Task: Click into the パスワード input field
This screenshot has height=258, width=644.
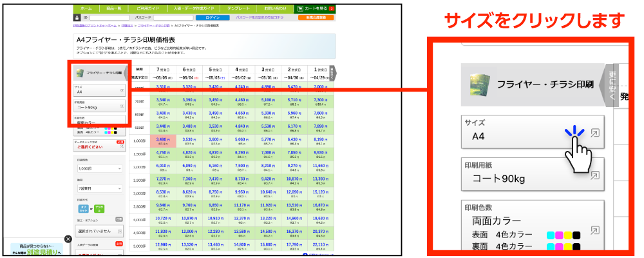Action: pos(173,17)
